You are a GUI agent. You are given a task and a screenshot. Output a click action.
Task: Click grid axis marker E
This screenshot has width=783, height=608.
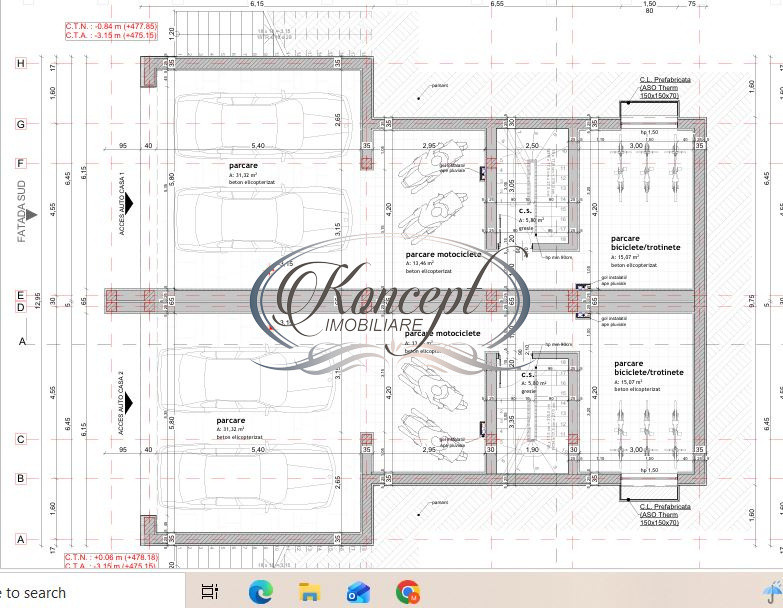coord(20,295)
